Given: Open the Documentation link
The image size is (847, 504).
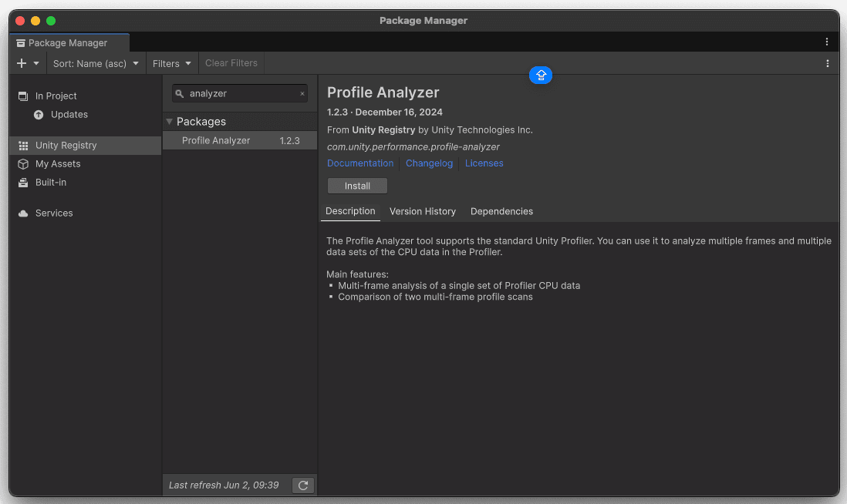Looking at the screenshot, I should click(359, 163).
